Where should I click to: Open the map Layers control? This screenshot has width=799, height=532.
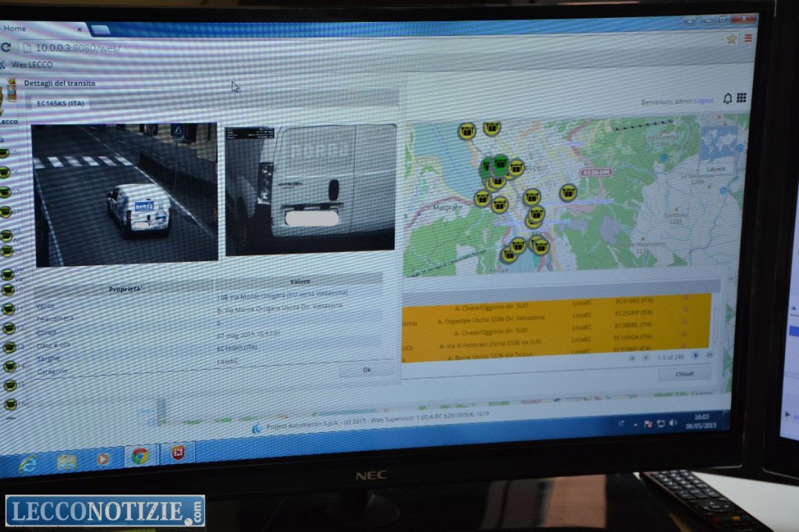pyautogui.click(x=715, y=168)
